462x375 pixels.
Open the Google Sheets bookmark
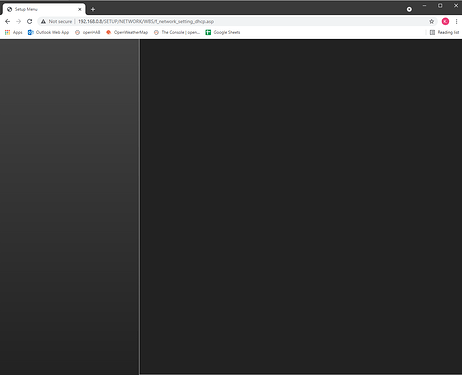click(223, 32)
